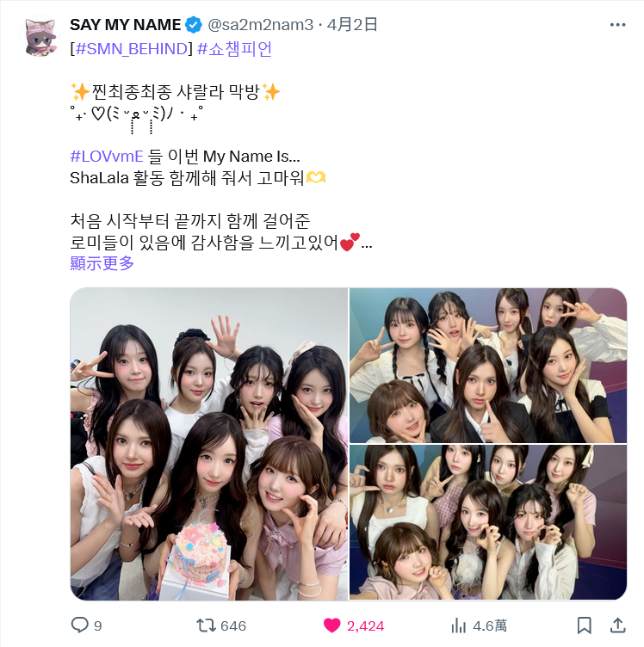
Task: Open the #쇼챔피언 hashtag
Action: click(x=234, y=49)
